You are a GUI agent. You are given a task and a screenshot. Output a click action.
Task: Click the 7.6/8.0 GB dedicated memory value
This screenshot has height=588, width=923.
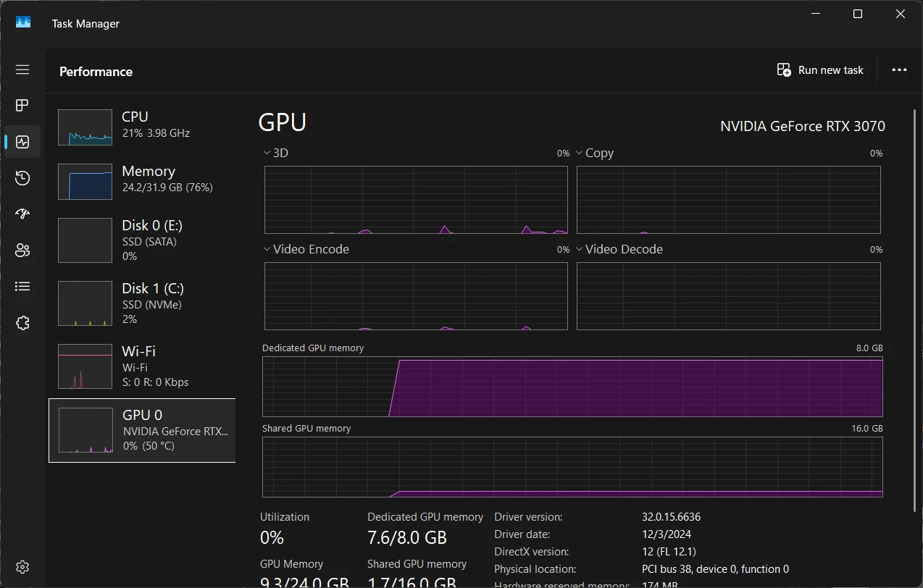407,538
